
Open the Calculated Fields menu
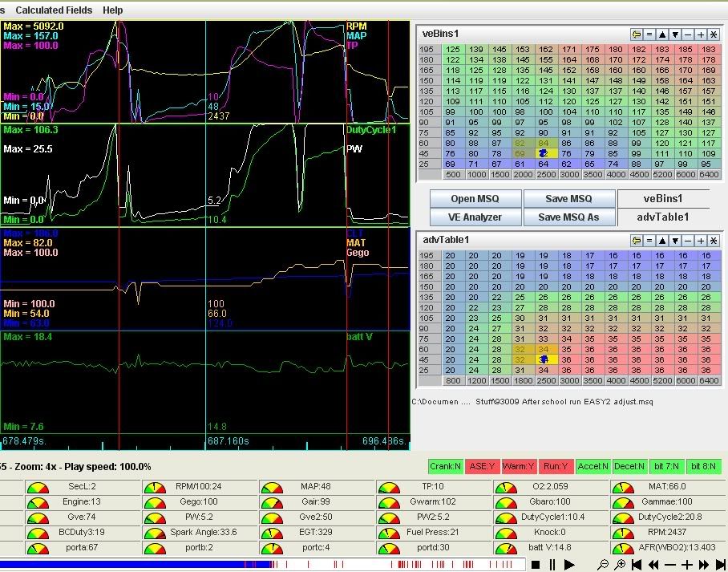(x=54, y=10)
